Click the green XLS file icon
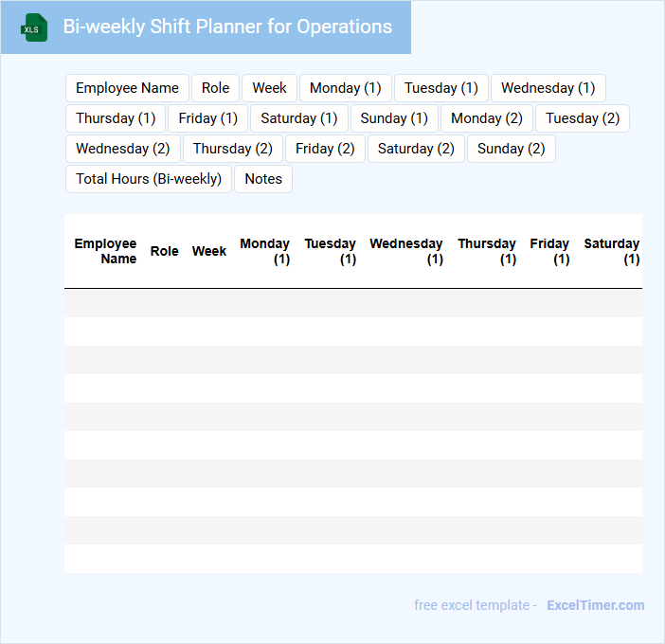The width and height of the screenshot is (665, 644). [34, 27]
